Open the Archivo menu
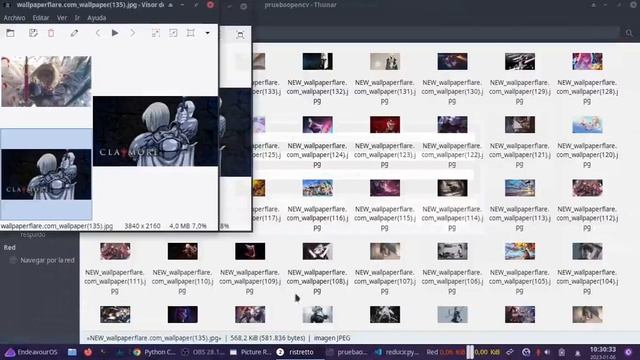This screenshot has width=640, height=360. (14, 18)
